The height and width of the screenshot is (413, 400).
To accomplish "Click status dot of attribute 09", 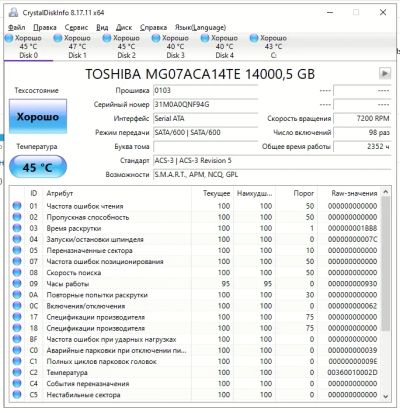I will tap(17, 284).
